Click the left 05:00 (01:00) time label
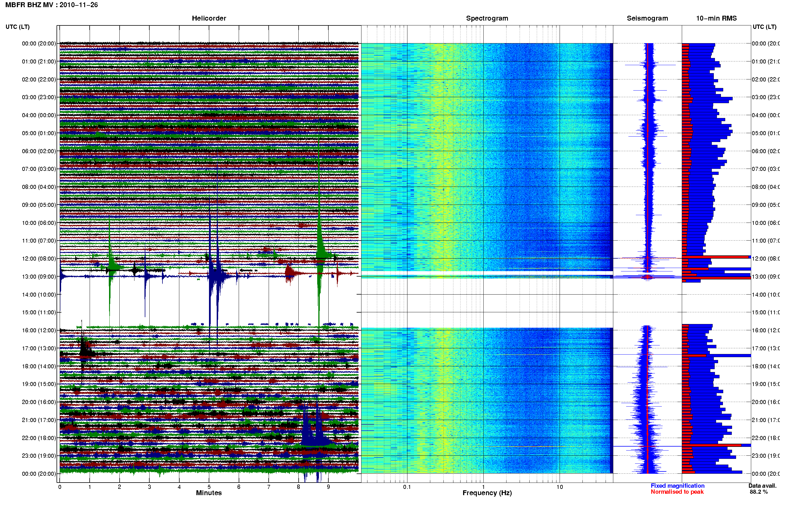The height and width of the screenshot is (508, 812). click(39, 133)
